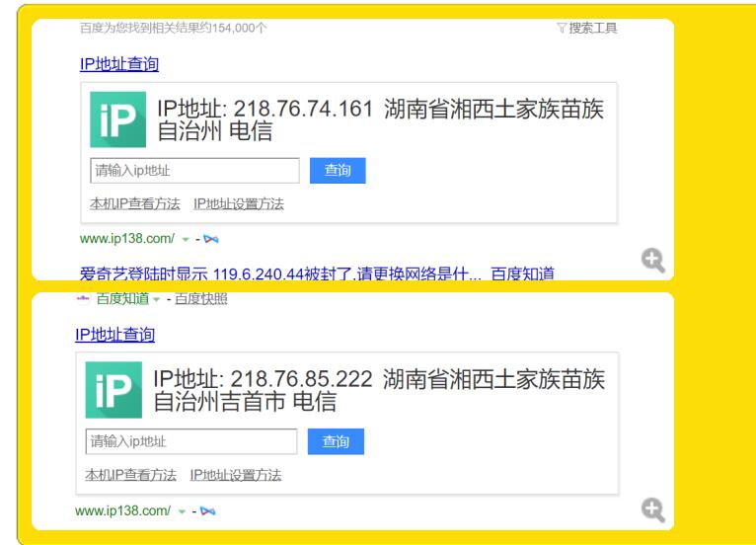Open the green 百度知道 source link

pos(123,299)
